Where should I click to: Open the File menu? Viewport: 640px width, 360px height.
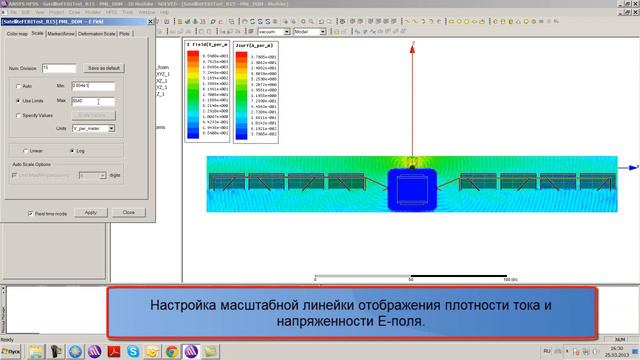click(x=13, y=12)
